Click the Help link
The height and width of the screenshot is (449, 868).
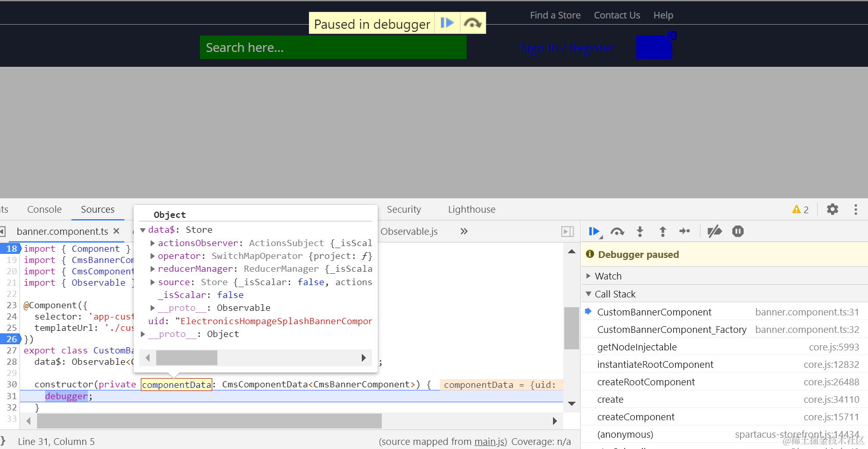[663, 15]
